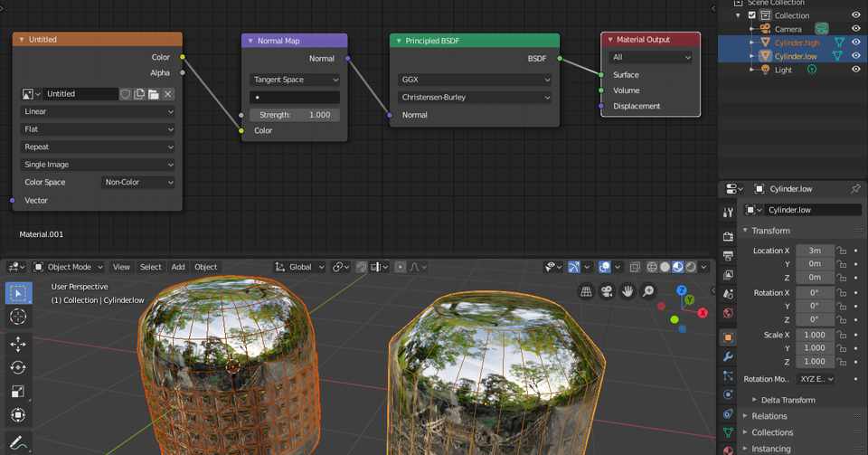Open the Scene properties tab icon

click(728, 294)
